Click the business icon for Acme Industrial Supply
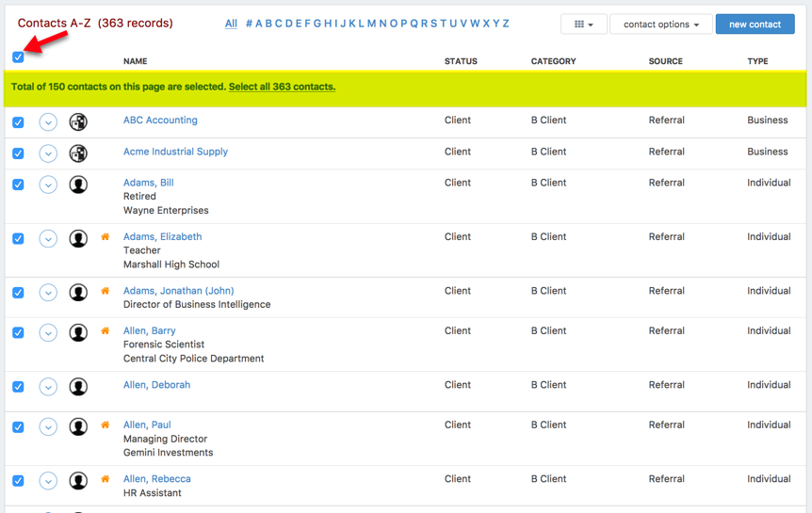Screen dimensions: 812x513 pyautogui.click(x=78, y=153)
